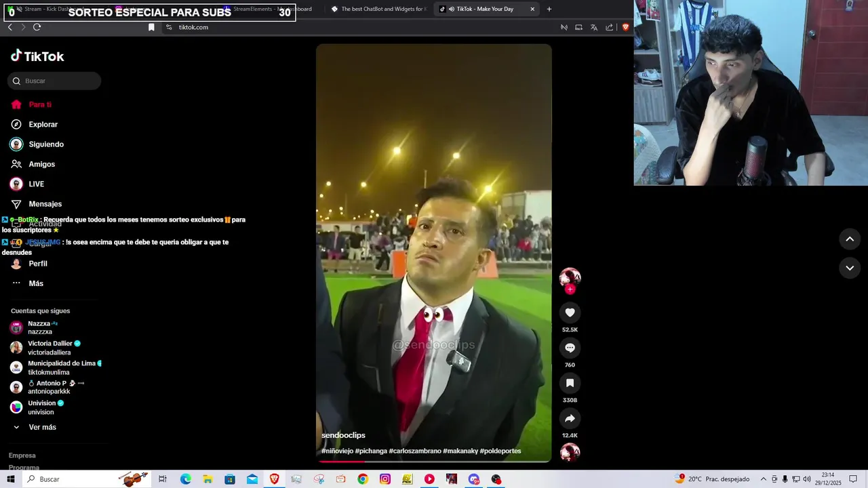868x488 pixels.
Task: Open the sendooclips username on the video
Action: coord(343,435)
